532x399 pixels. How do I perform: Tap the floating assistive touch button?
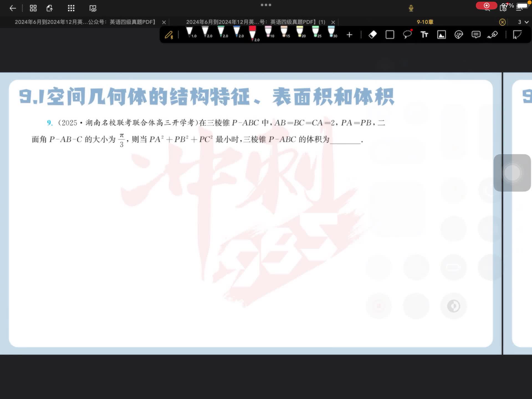pos(512,173)
